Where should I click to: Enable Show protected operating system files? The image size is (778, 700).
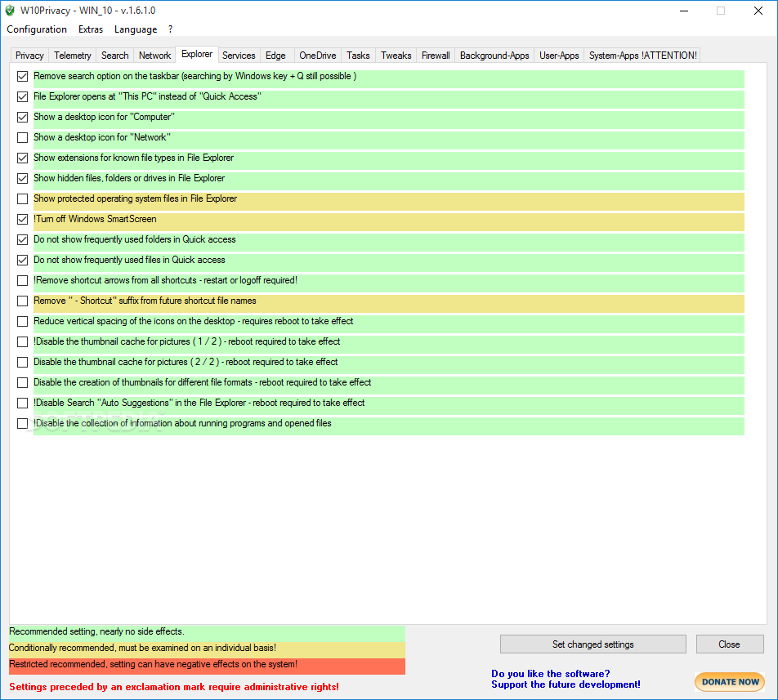tap(22, 198)
